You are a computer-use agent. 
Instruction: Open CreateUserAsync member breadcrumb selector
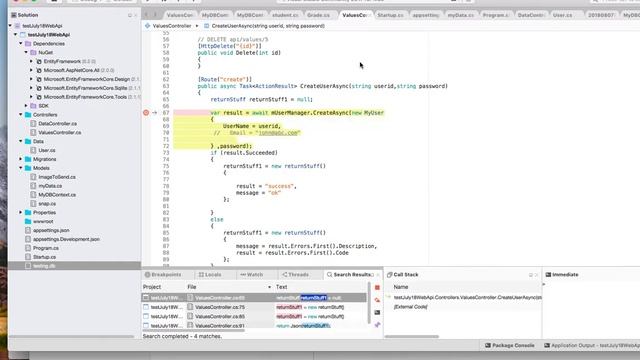click(268, 26)
